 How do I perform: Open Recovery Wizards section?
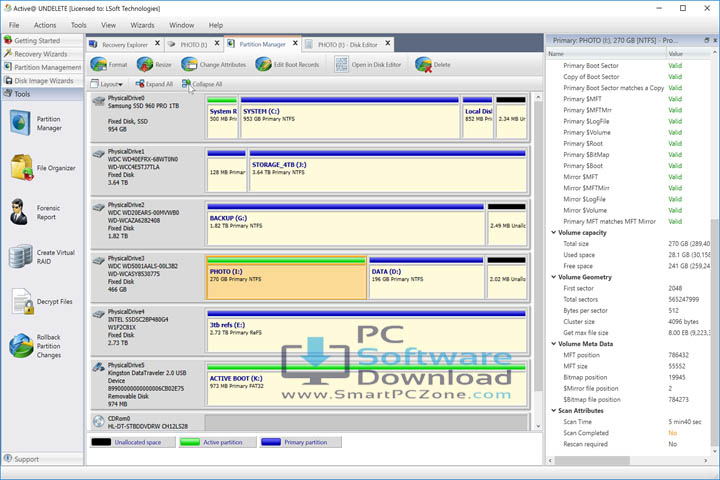42,54
